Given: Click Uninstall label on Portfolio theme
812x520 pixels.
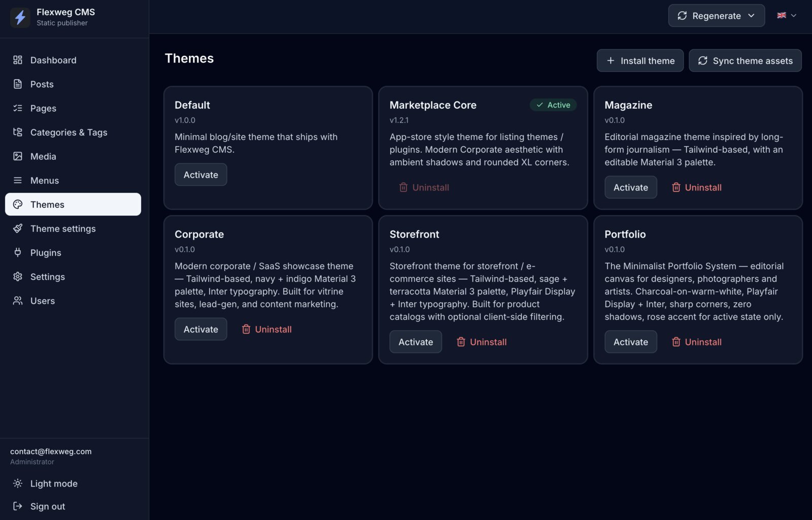Looking at the screenshot, I should tap(703, 342).
